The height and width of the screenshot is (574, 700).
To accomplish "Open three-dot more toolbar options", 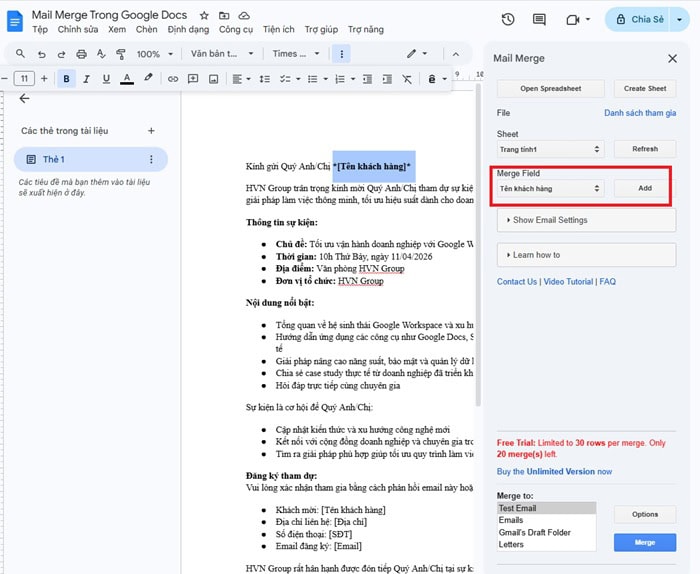I will 342,54.
